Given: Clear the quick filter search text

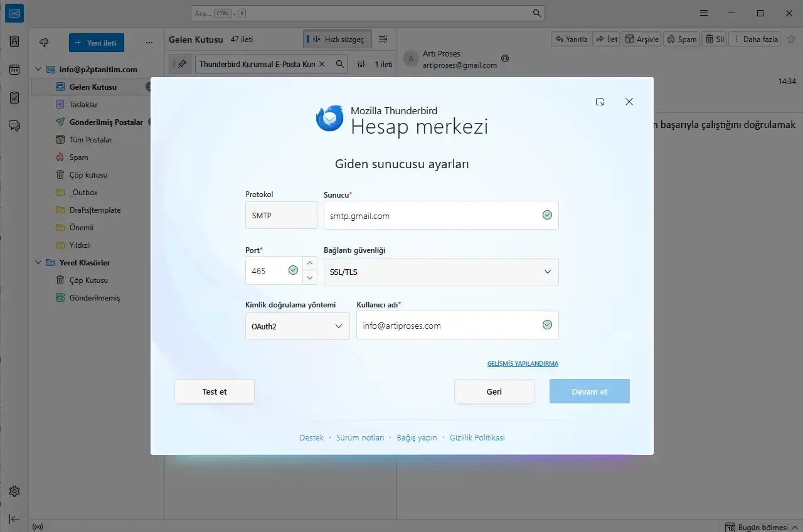Looking at the screenshot, I should click(x=322, y=64).
